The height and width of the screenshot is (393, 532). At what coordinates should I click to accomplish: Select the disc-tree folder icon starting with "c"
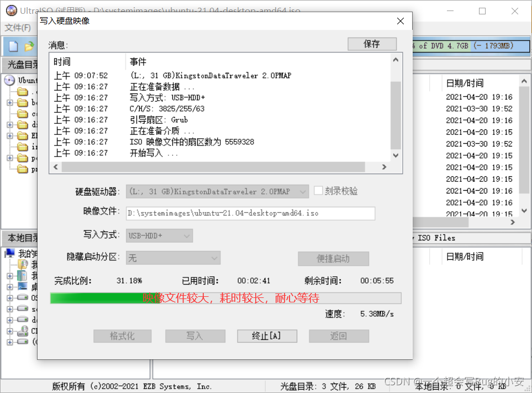pyautogui.click(x=23, y=114)
